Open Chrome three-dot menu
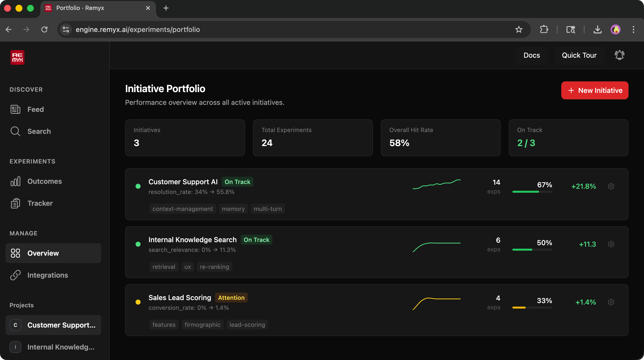 [633, 29]
